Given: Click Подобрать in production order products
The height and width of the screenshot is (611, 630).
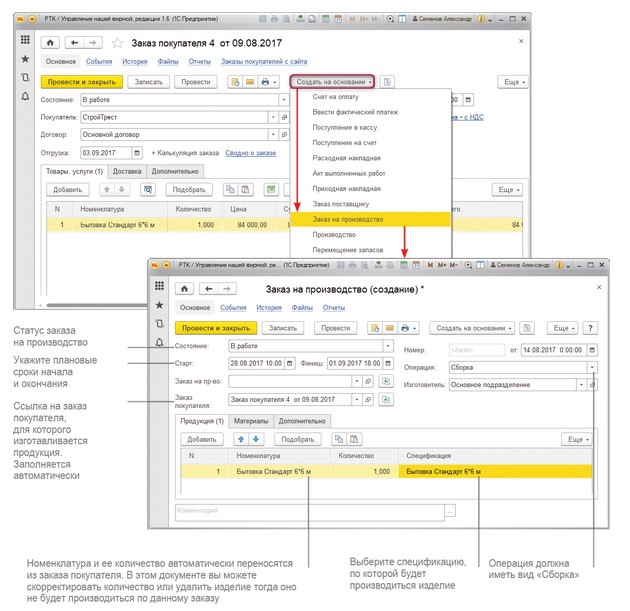Looking at the screenshot, I should (298, 439).
